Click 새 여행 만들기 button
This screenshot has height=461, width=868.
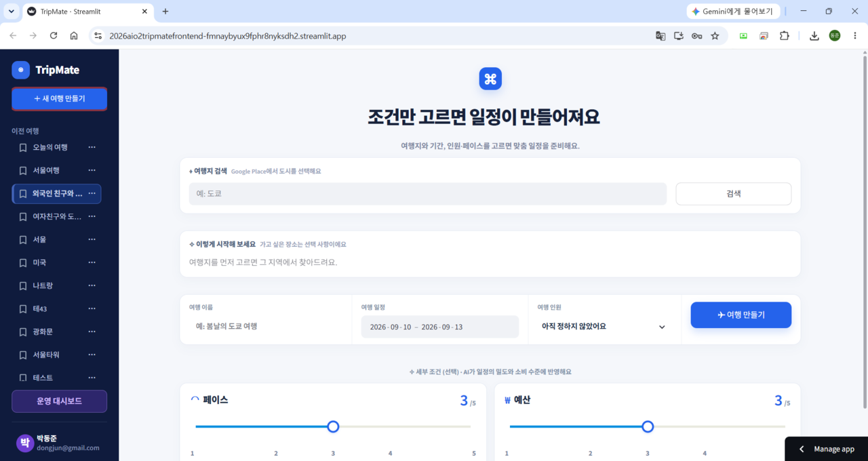pyautogui.click(x=59, y=99)
